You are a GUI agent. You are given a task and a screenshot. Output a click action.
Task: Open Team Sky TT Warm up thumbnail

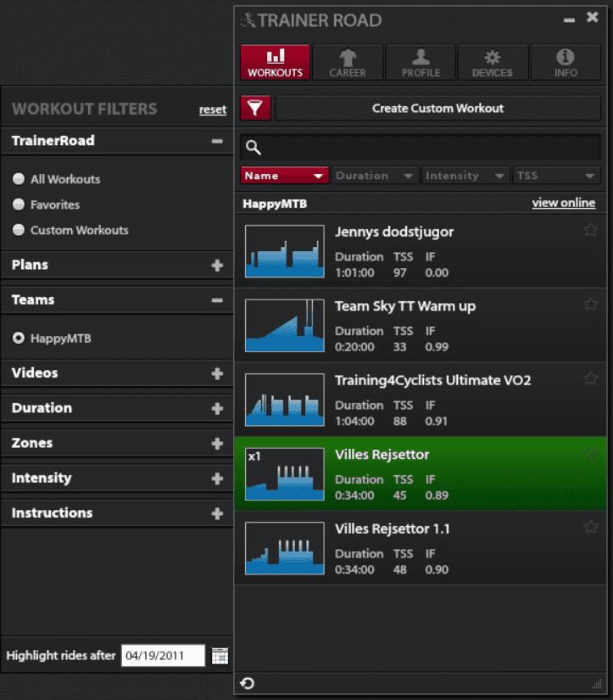pyautogui.click(x=285, y=326)
